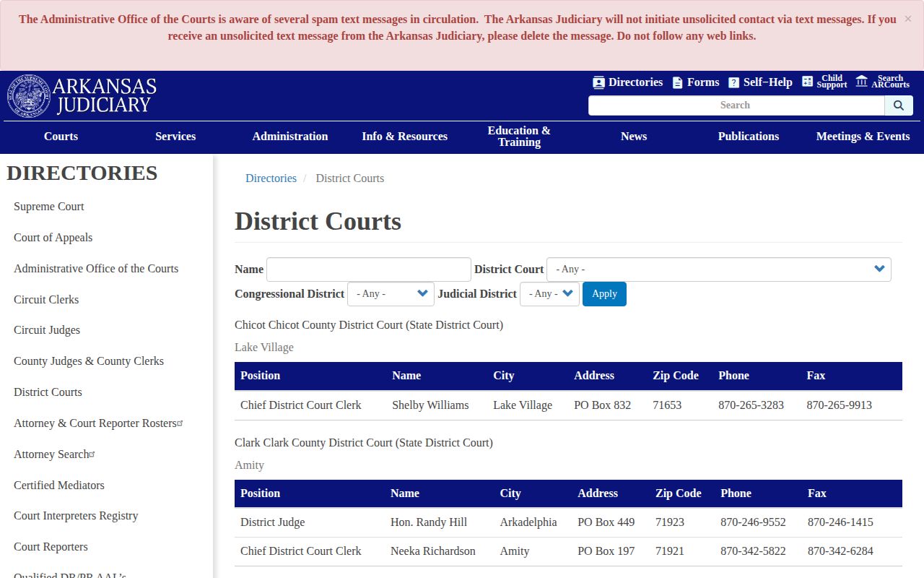Open the News menu
924x578 pixels.
[x=634, y=137]
